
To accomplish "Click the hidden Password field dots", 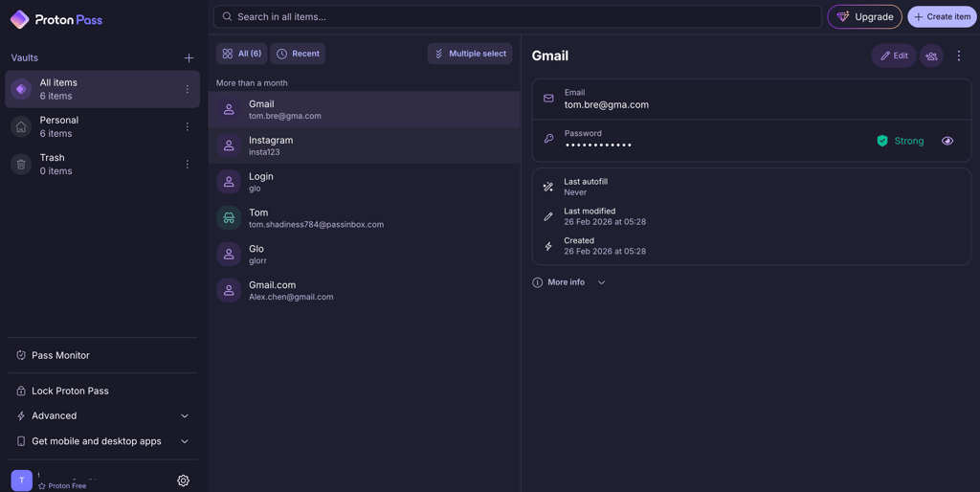I will point(598,145).
